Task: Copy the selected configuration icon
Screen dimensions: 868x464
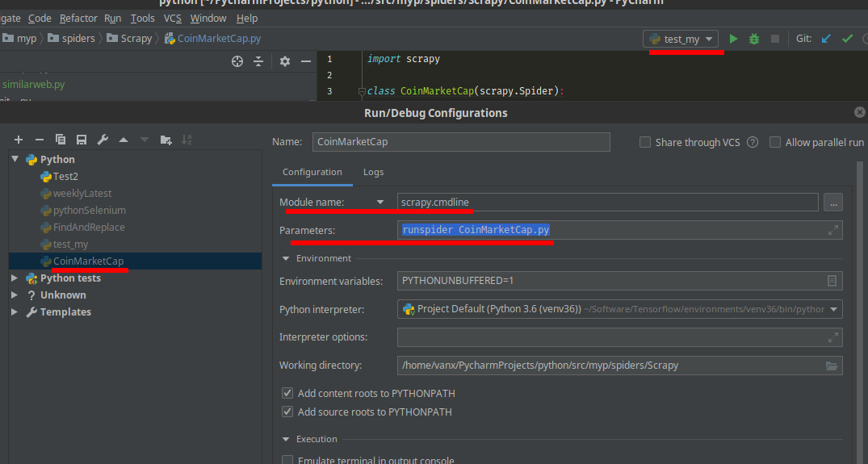Action: coord(61,140)
